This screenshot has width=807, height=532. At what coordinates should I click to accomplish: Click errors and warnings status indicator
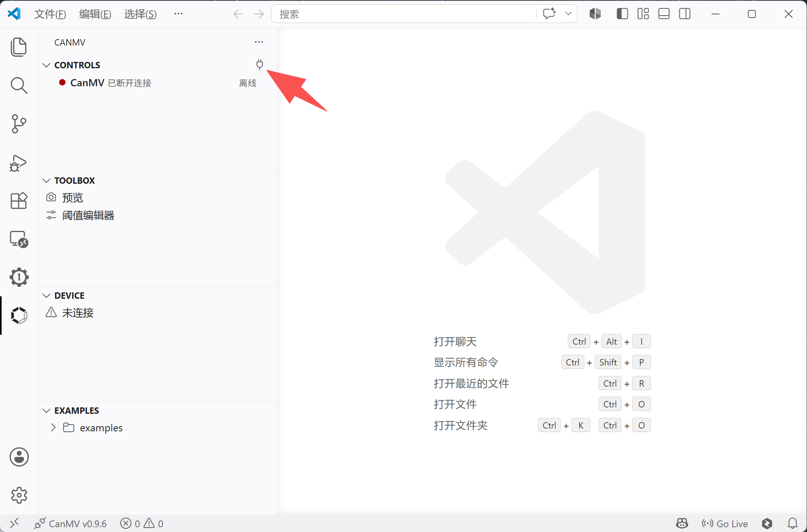(142, 523)
